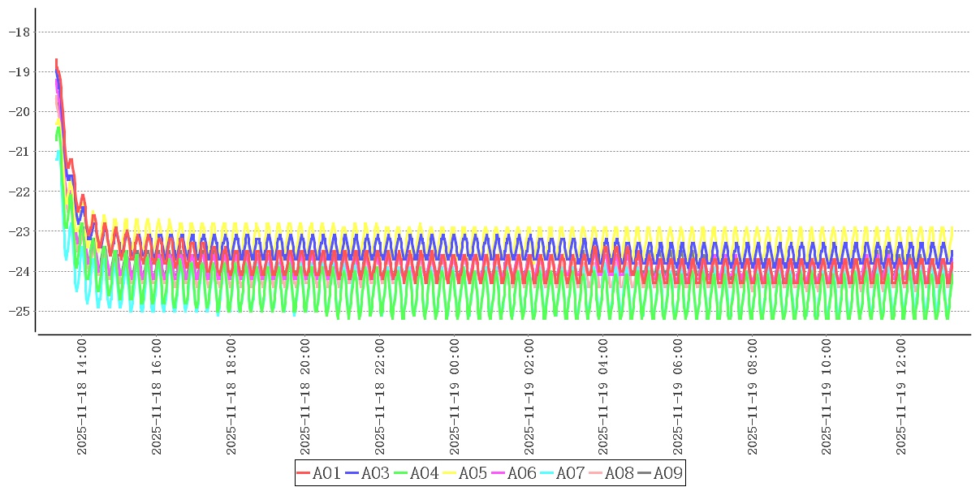Click the magenta A06 legend color swatch
Image resolution: width=980 pixels, height=487 pixels.
pyautogui.click(x=498, y=473)
